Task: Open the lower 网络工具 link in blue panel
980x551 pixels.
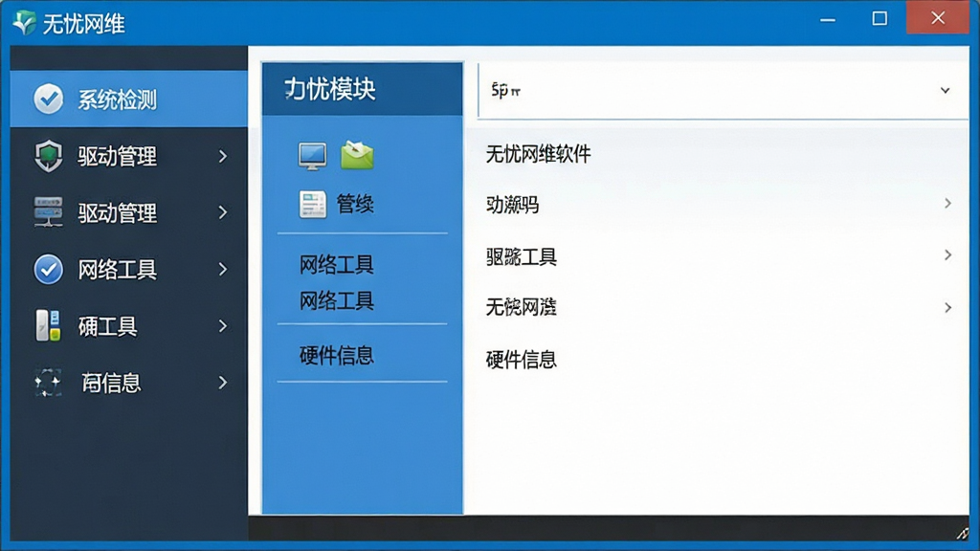Action: click(x=336, y=301)
